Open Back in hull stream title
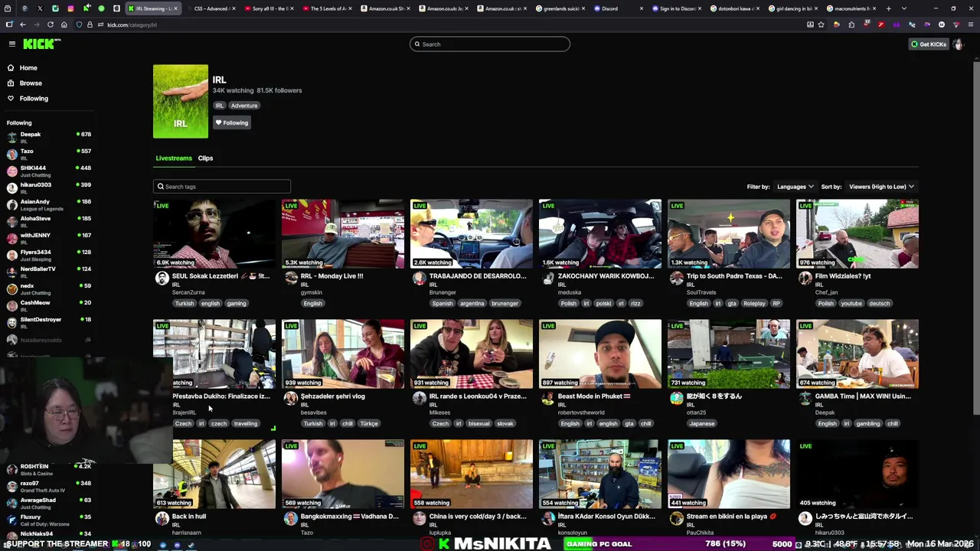Image resolution: width=980 pixels, height=551 pixels. [x=189, y=517]
